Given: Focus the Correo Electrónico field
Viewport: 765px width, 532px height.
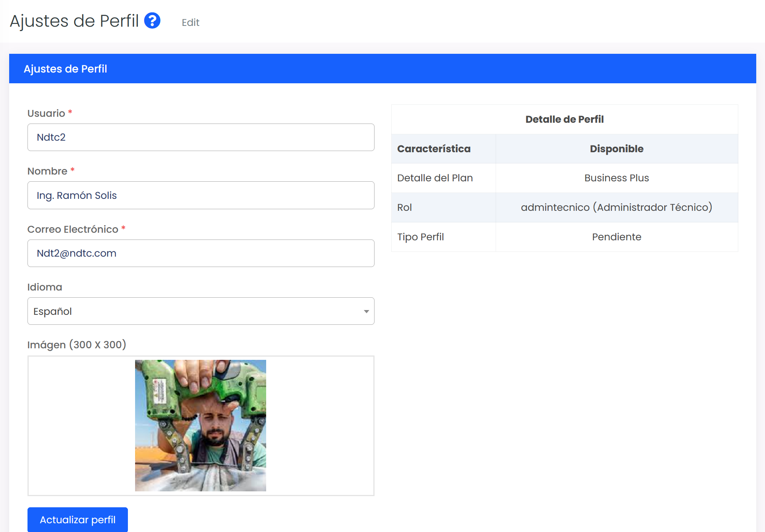Looking at the screenshot, I should click(201, 253).
